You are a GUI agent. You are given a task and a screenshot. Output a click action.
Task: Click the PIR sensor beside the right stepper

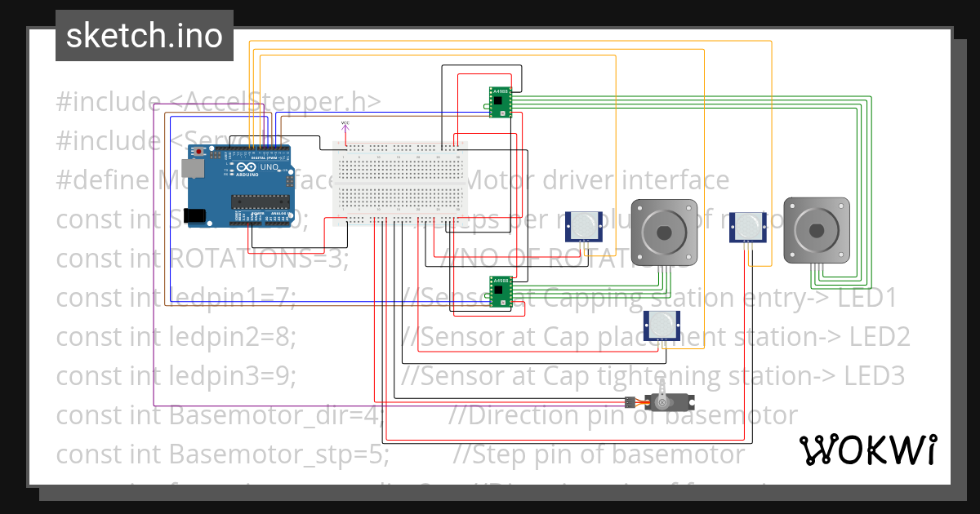[x=747, y=226]
